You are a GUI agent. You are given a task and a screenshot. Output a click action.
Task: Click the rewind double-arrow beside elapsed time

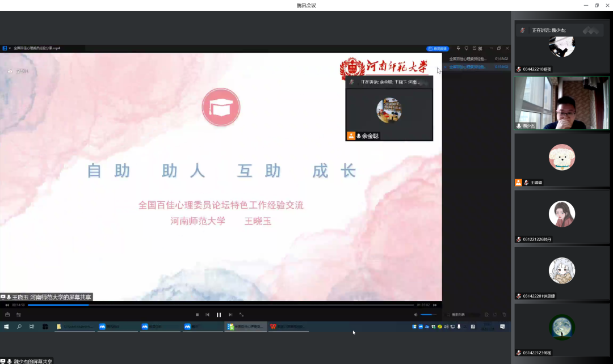[x=7, y=305]
